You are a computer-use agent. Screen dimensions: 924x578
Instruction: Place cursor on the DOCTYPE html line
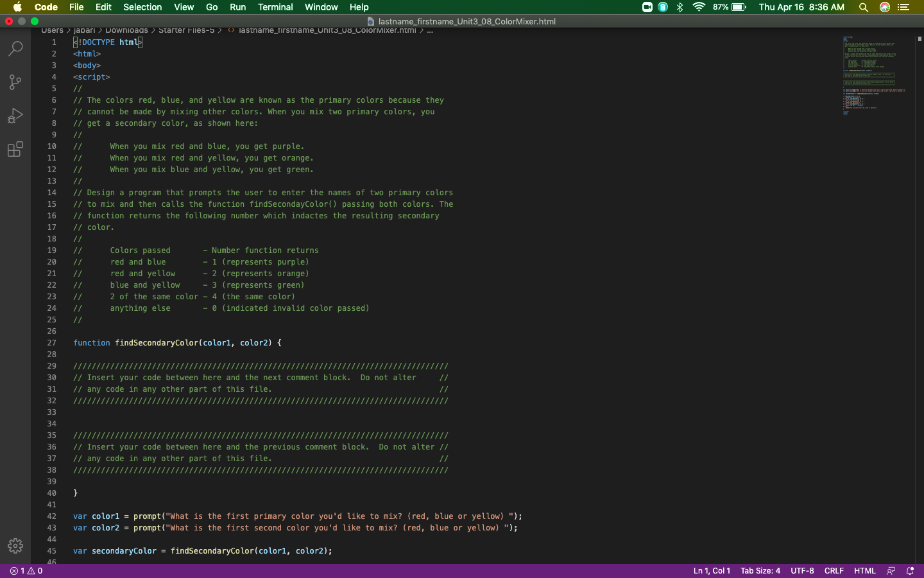click(108, 42)
